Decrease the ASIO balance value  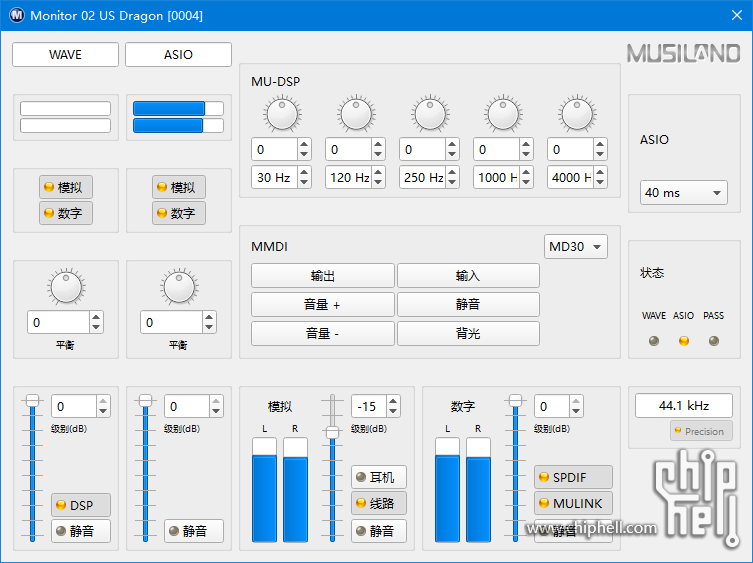point(209,327)
